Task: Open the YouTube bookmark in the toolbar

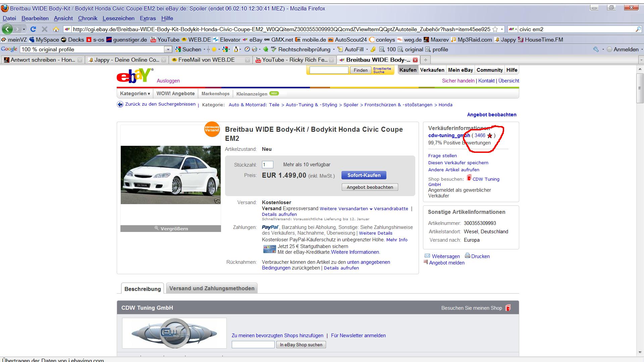Action: coord(165,40)
